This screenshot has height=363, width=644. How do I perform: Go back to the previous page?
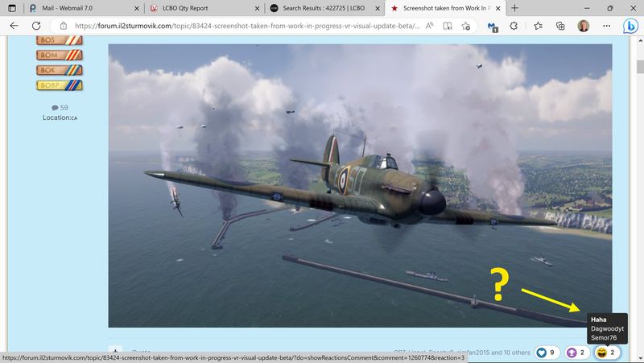[x=14, y=26]
